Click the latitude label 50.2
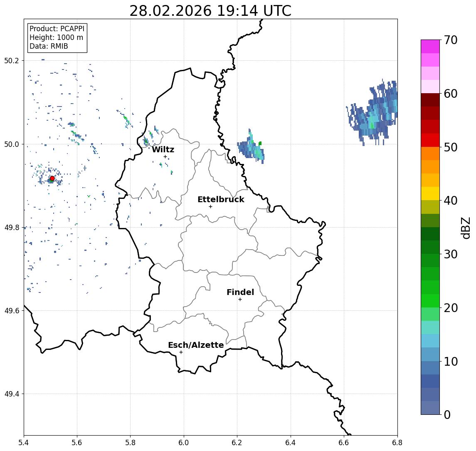Screen dimensions: 476x451 (12, 60)
